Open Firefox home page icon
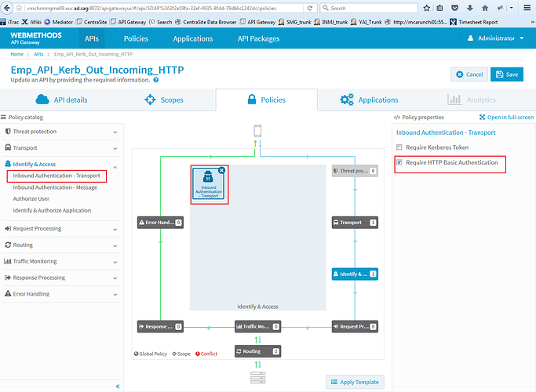 [x=485, y=8]
